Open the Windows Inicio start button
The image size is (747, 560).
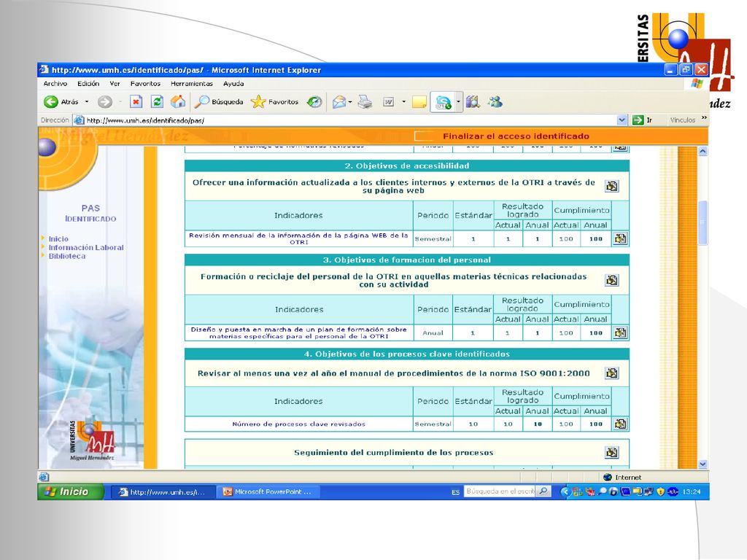tap(70, 491)
